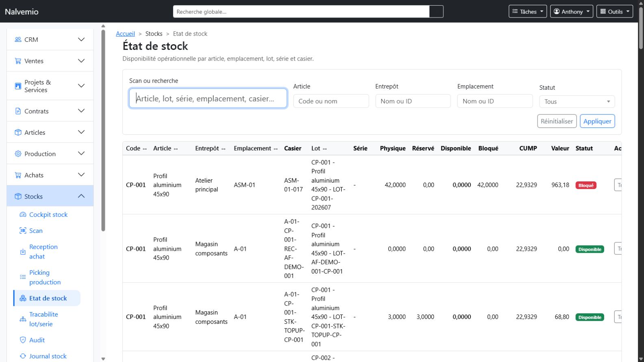Click the Entrepôt Nom ou ID field
Viewport: 644px width, 362px height.
click(413, 101)
